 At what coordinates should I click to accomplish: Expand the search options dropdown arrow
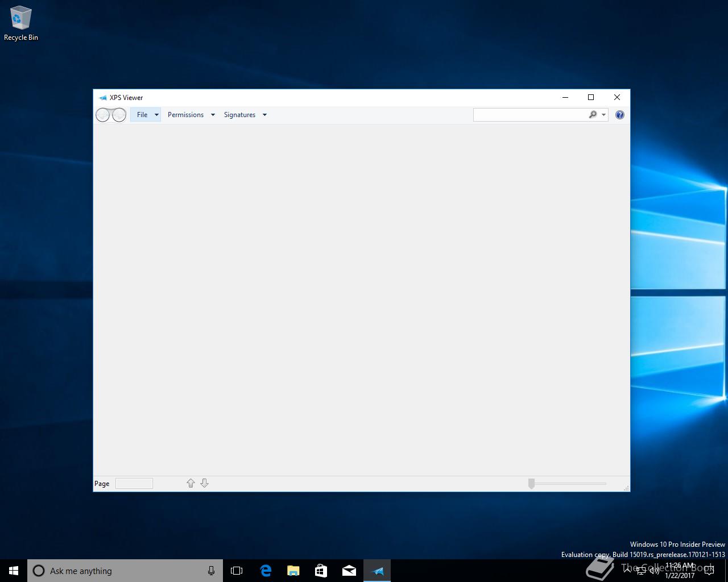click(603, 115)
